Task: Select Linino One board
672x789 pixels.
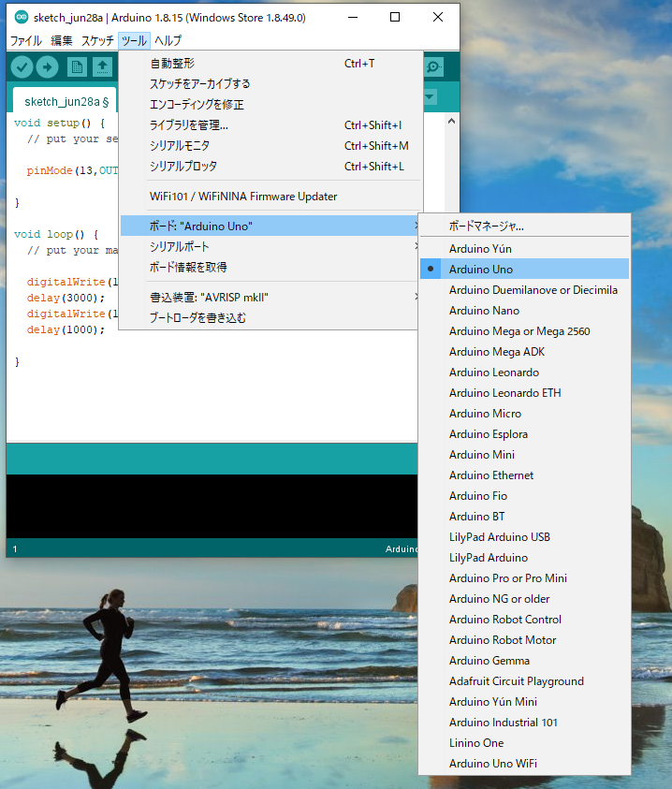Action: click(524, 744)
